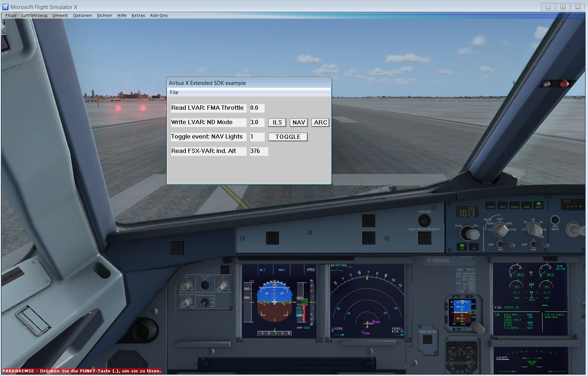Click the ind. Alt value field showing 376
The width and height of the screenshot is (588, 376).
(x=259, y=151)
